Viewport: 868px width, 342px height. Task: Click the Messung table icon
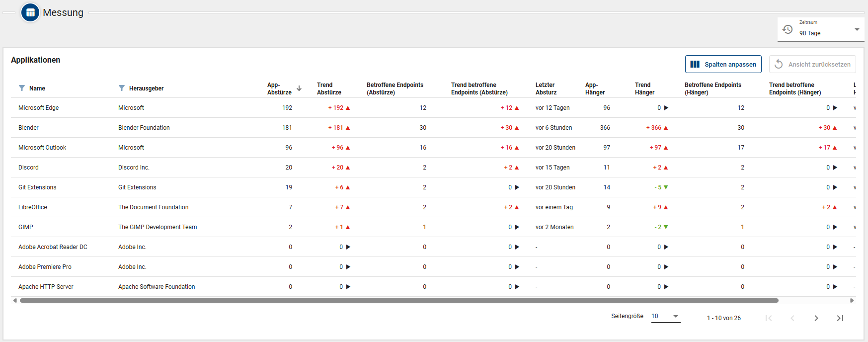(x=30, y=13)
